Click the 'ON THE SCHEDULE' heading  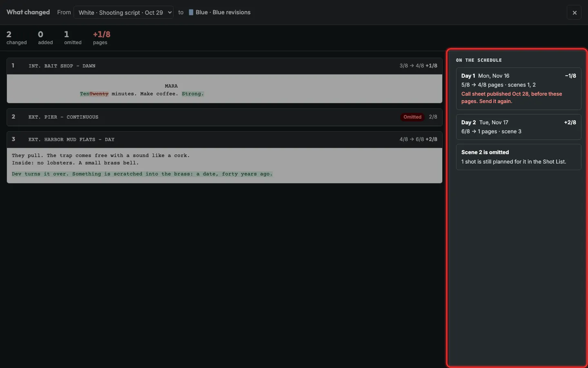(x=479, y=60)
